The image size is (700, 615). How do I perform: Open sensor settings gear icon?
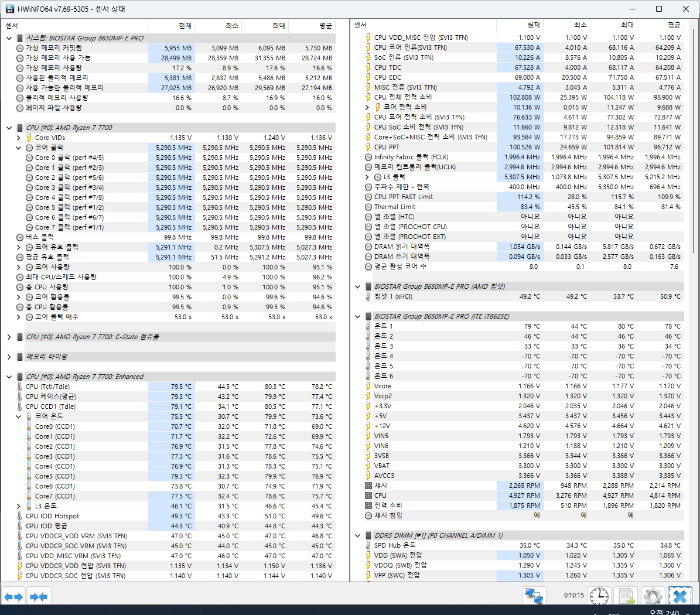click(653, 596)
